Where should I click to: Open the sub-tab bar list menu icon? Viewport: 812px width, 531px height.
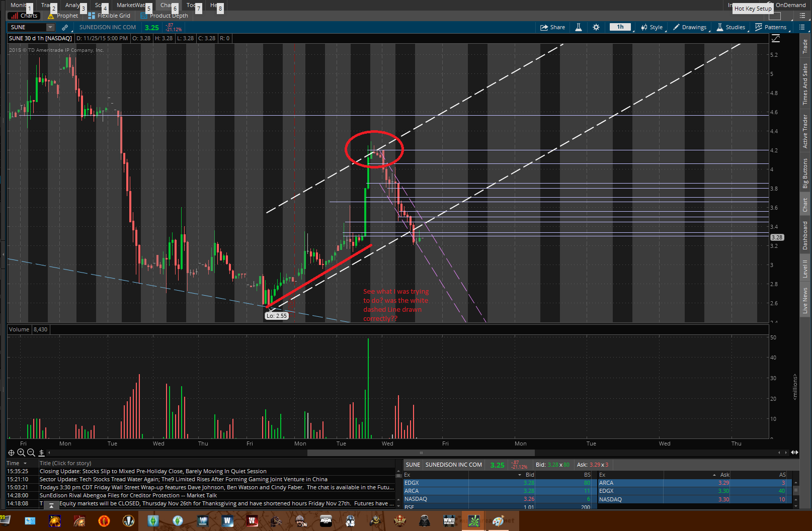click(x=803, y=16)
